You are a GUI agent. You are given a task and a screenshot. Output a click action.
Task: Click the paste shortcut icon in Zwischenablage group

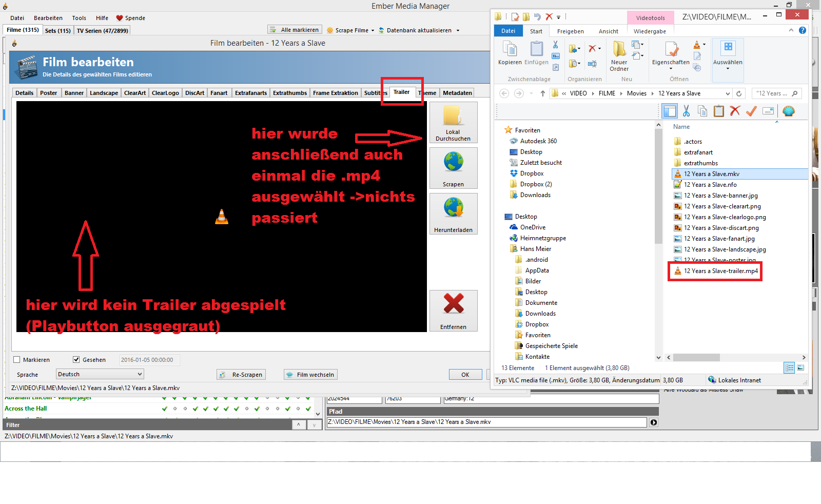tap(556, 67)
